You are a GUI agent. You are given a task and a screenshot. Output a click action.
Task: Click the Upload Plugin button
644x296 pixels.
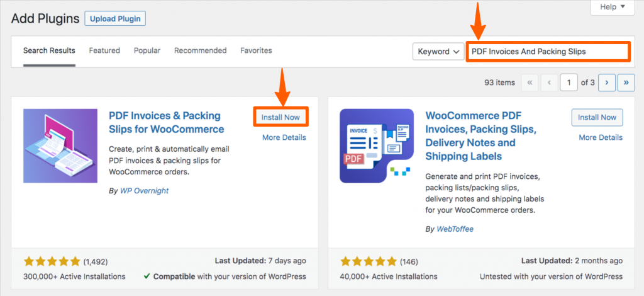[x=115, y=18]
